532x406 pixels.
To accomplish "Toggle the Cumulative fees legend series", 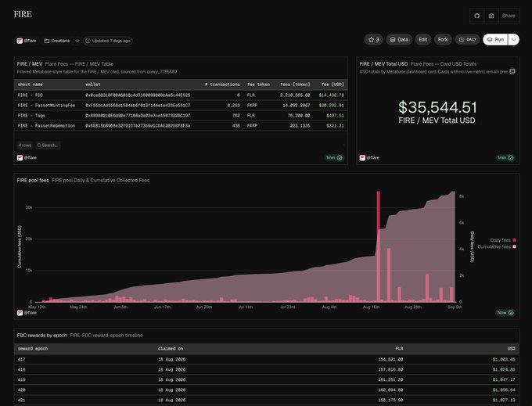I will click(x=496, y=247).
